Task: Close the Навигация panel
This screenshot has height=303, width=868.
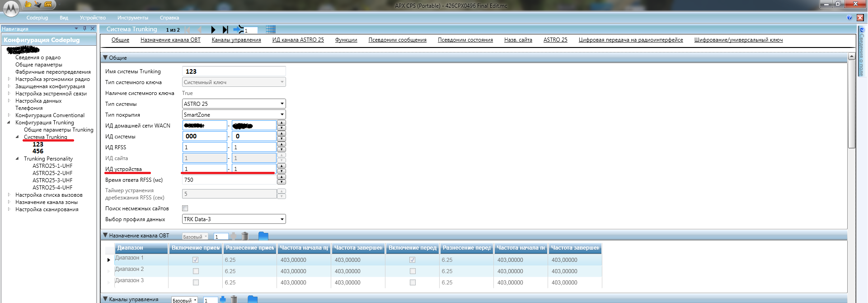Action: point(93,28)
